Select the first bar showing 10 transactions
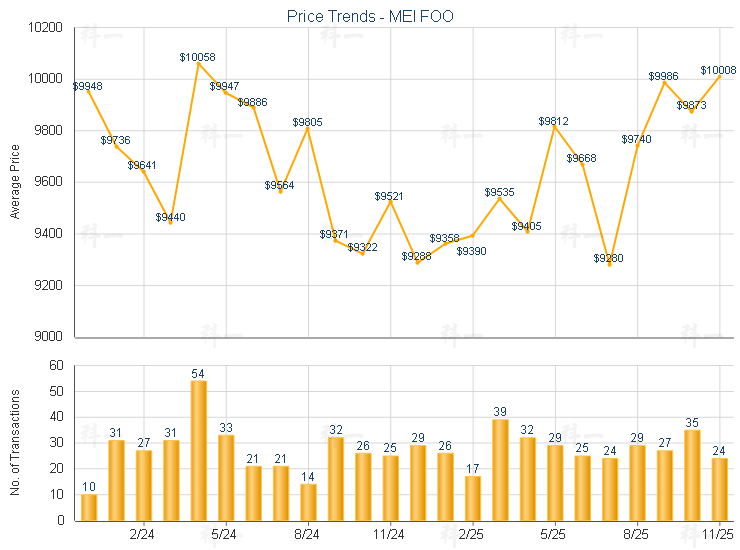740x550 pixels. [x=88, y=507]
